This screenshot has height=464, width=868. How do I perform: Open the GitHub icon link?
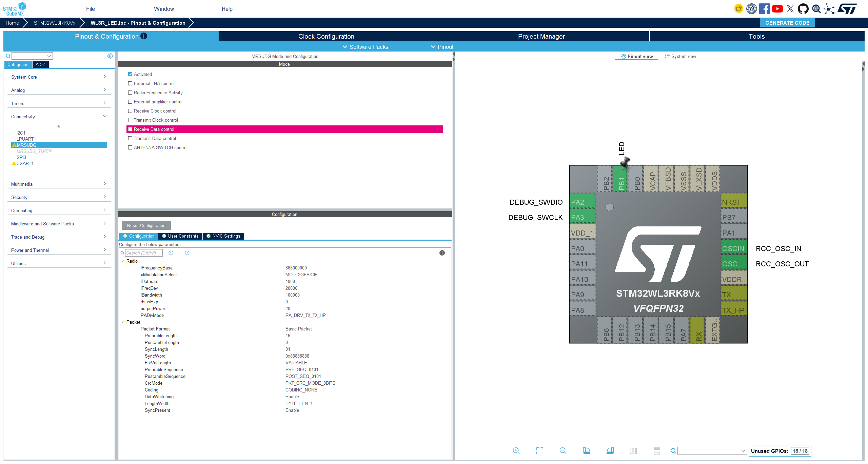(x=803, y=9)
